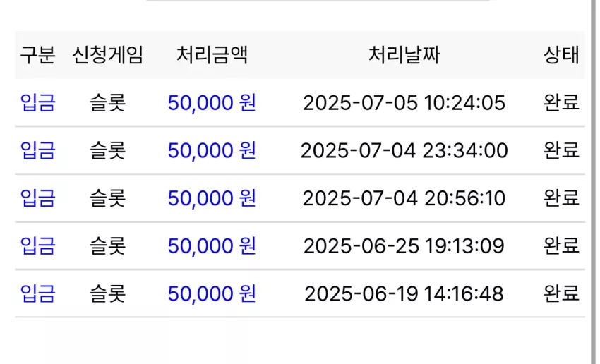Click the 구분 column header
This screenshot has width=600, height=364.
coord(37,55)
